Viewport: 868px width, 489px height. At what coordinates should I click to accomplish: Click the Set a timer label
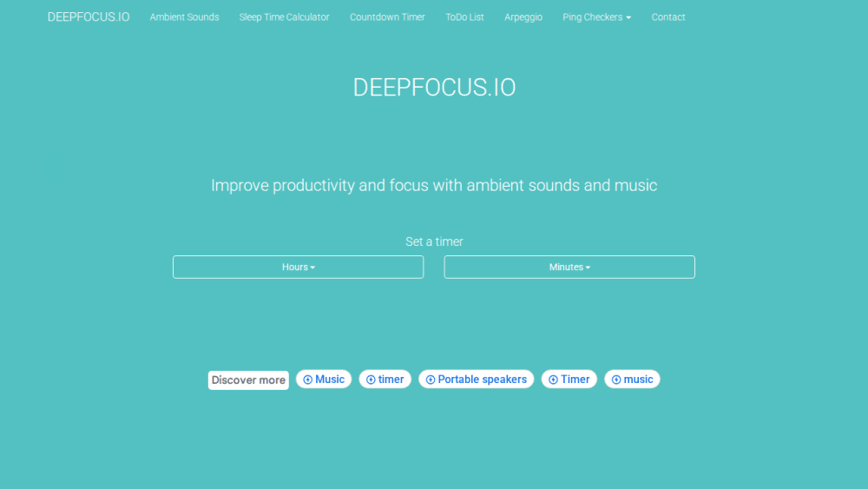(x=434, y=241)
